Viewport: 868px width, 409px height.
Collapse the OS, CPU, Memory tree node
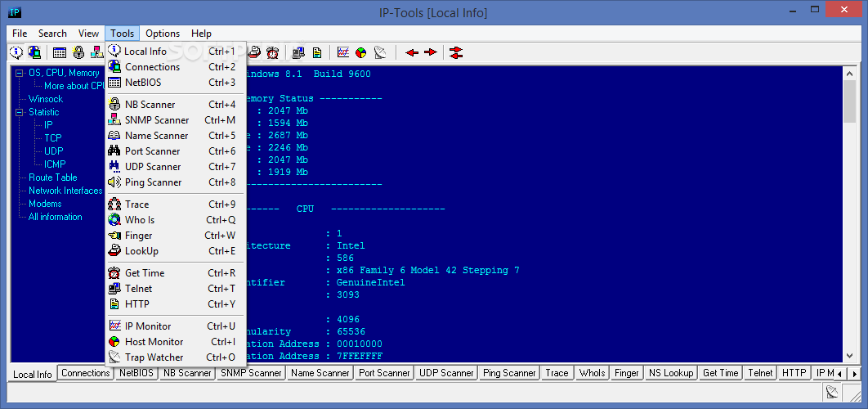(x=19, y=73)
